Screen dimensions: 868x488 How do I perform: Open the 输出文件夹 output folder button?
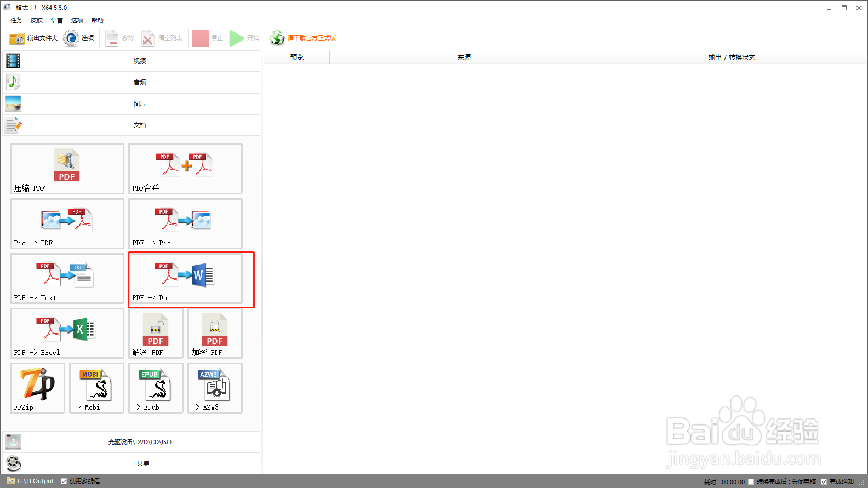coord(33,38)
